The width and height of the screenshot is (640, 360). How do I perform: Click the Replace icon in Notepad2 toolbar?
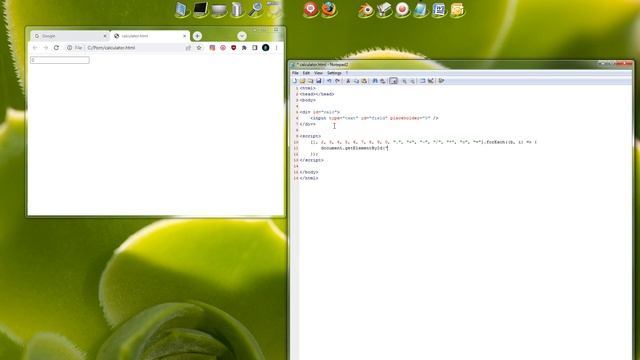[x=383, y=81]
